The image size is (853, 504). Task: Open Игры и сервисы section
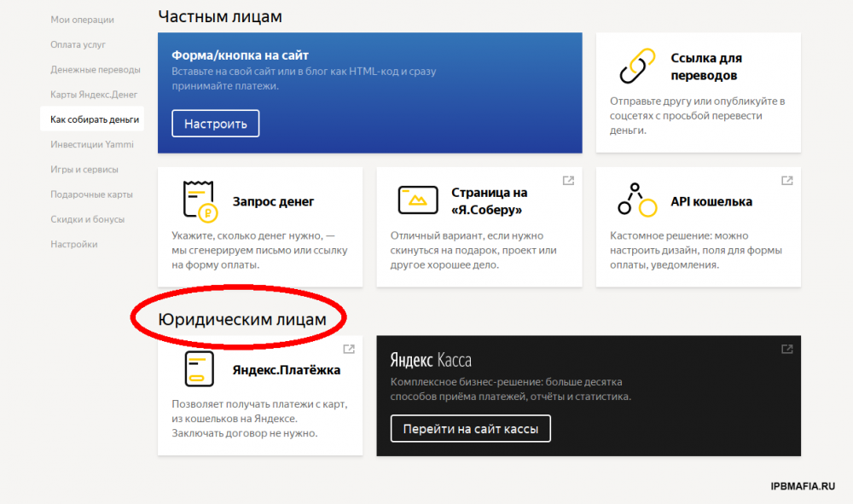coord(84,170)
